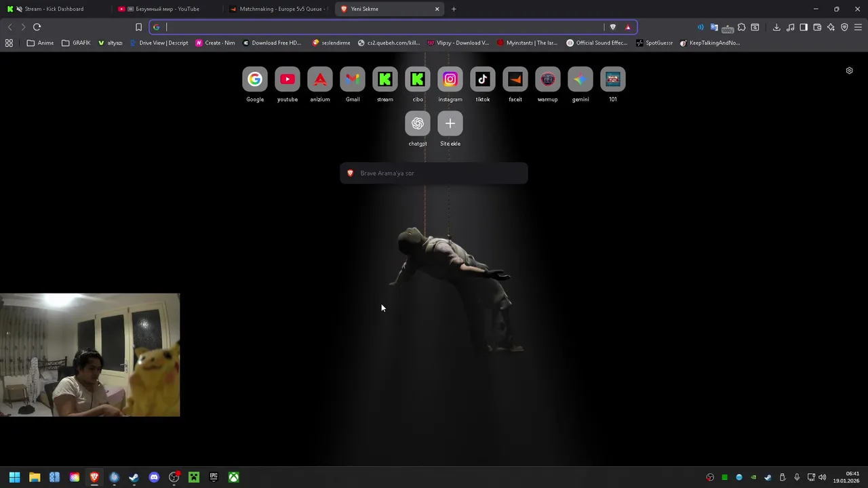Open the Create - Nim bookmark

(215, 43)
